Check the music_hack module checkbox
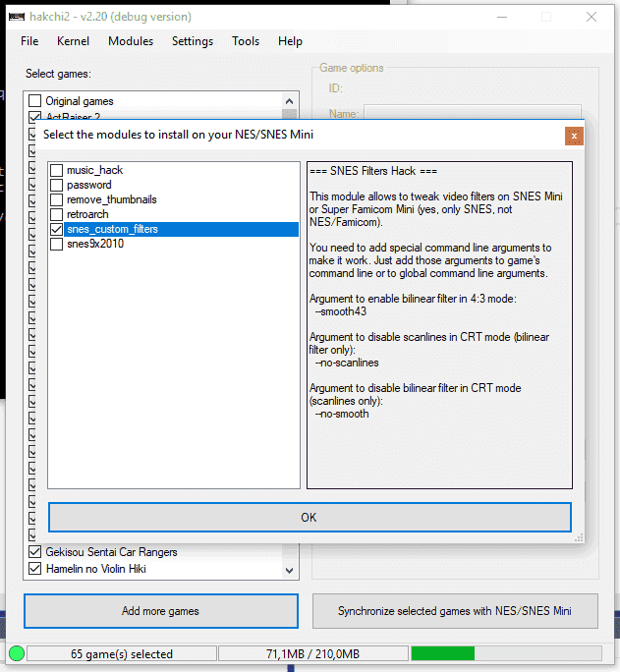 [x=57, y=170]
